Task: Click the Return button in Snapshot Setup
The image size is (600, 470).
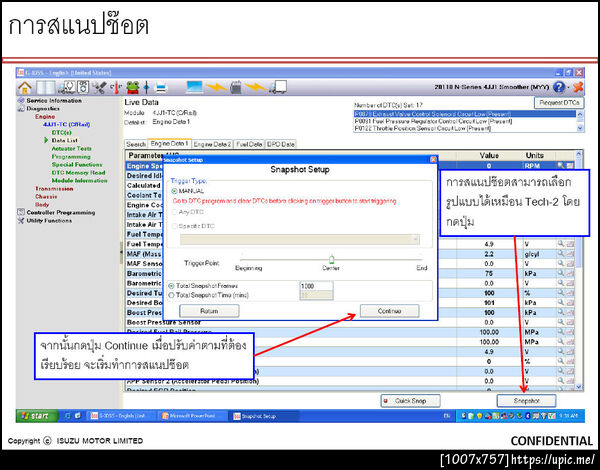Action: coord(209,311)
